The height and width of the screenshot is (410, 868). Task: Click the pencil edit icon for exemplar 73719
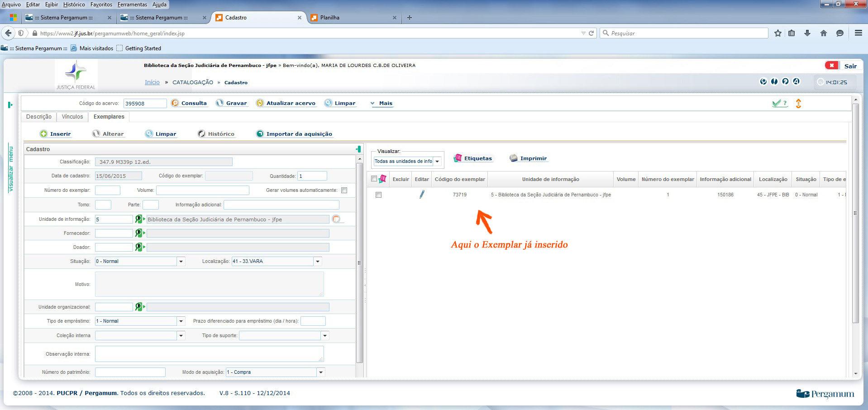tap(422, 195)
